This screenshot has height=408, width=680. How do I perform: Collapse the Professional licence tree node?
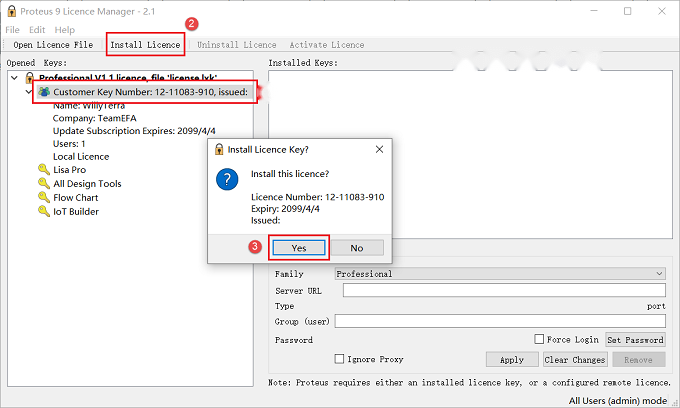(14, 78)
